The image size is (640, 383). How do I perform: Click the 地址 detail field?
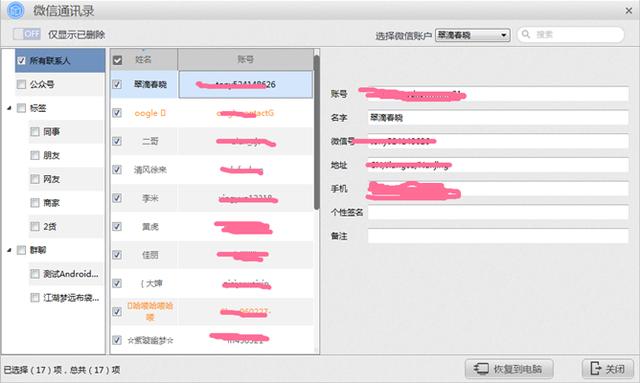click(498, 165)
